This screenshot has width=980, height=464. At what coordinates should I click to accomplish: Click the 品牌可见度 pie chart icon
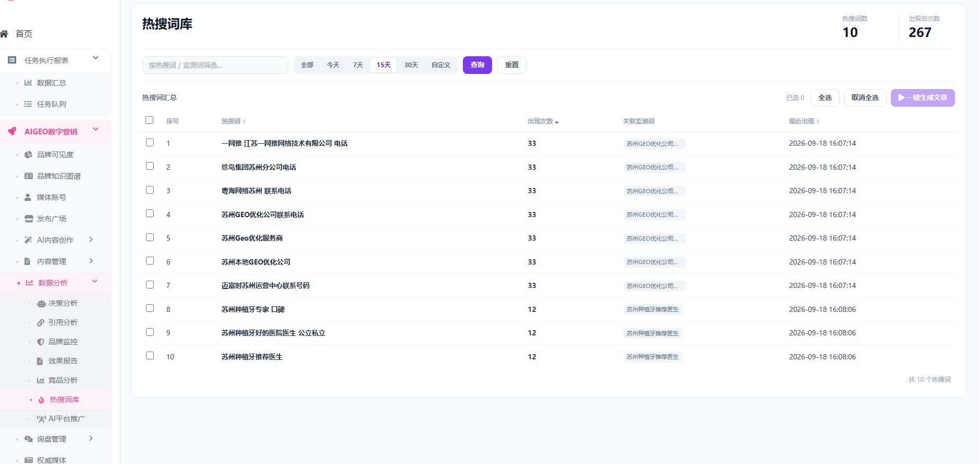(28, 155)
